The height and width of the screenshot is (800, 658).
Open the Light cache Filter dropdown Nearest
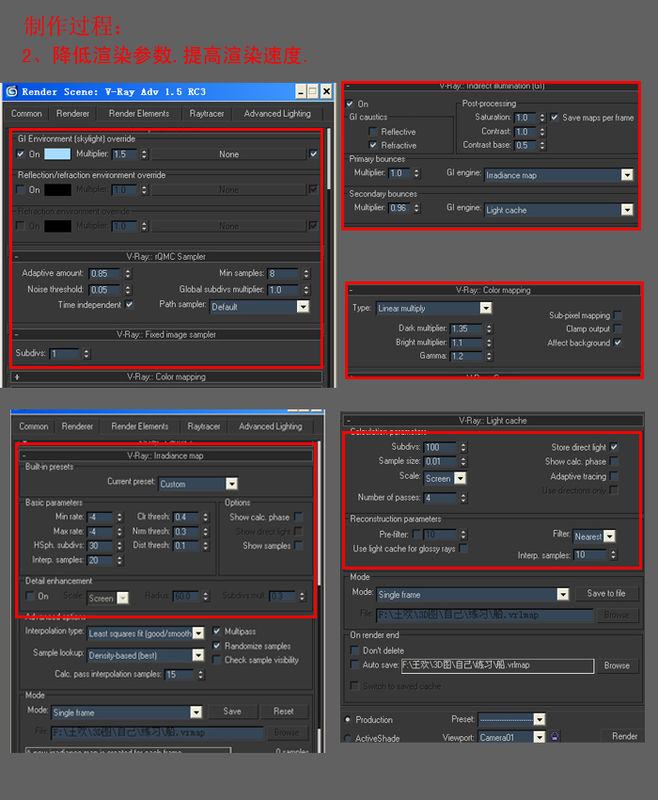coord(594,536)
